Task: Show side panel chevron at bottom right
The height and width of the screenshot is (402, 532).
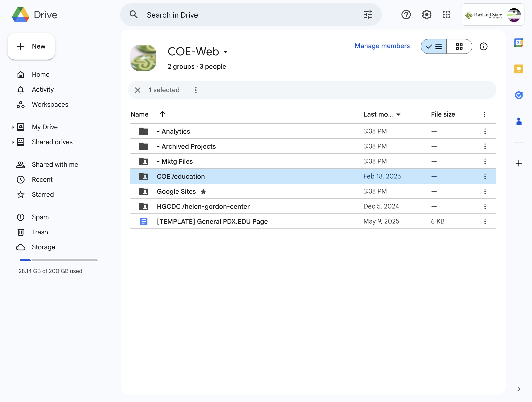Action: pos(519,389)
